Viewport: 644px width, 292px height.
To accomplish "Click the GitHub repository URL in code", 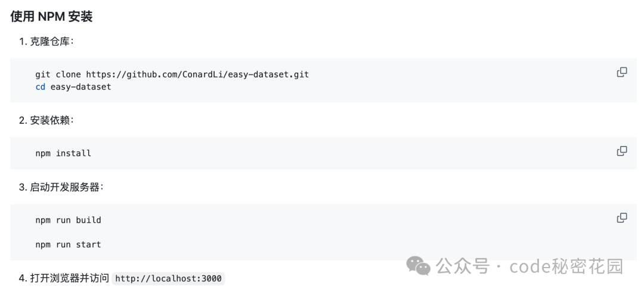I will tap(197, 74).
